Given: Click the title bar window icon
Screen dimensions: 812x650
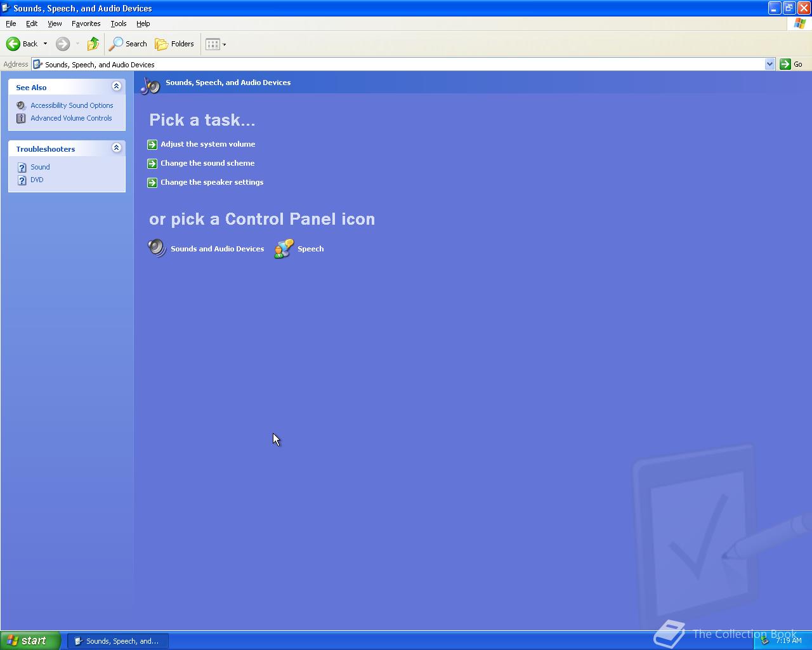Looking at the screenshot, I should point(6,8).
